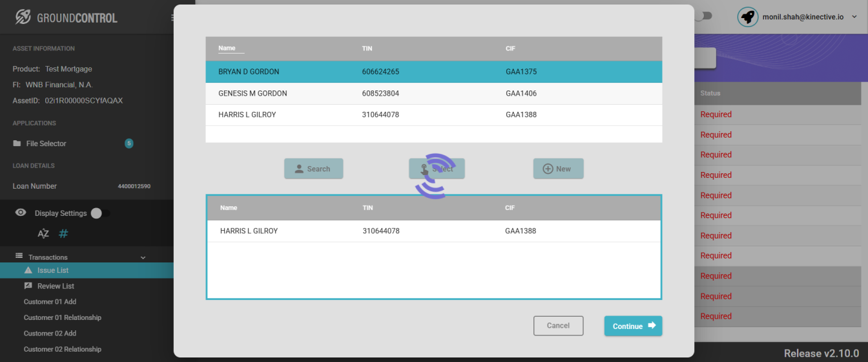Open Customer 01 Add transaction
The width and height of the screenshot is (868, 362).
pos(50,302)
